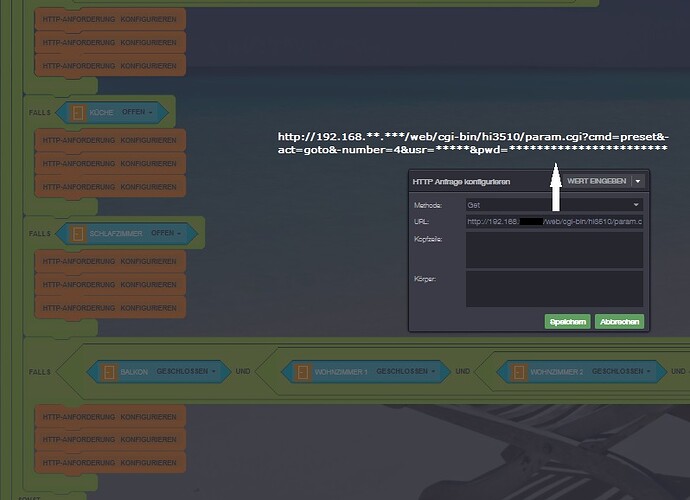Click into the Kopfzeile text area
The width and height of the screenshot is (690, 500).
pyautogui.click(x=553, y=250)
